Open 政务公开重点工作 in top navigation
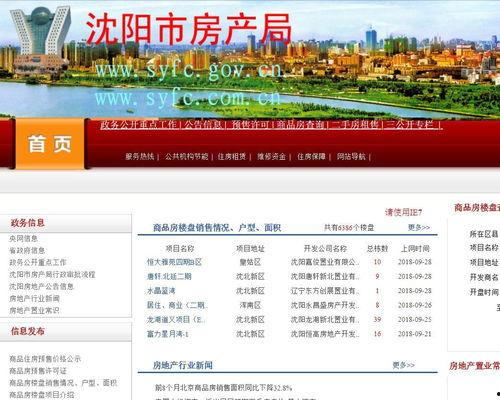500x400 pixels. [139, 125]
